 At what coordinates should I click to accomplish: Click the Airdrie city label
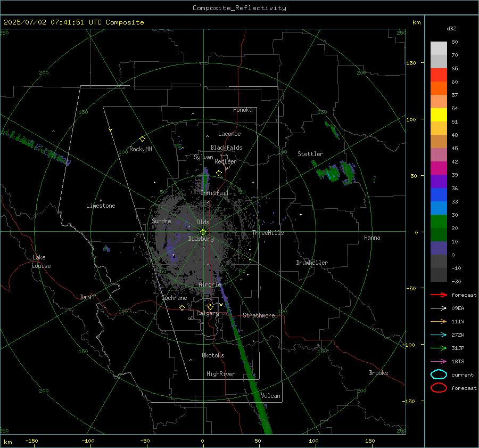pos(210,284)
